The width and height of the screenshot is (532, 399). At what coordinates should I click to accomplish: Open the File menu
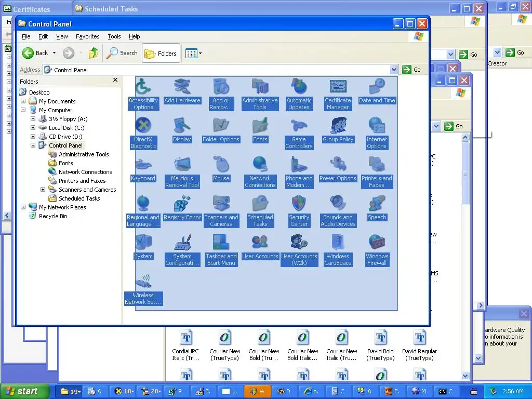point(26,36)
